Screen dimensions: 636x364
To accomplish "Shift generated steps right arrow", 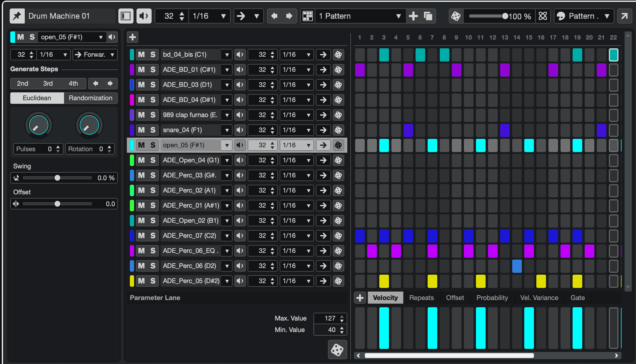I will [110, 84].
